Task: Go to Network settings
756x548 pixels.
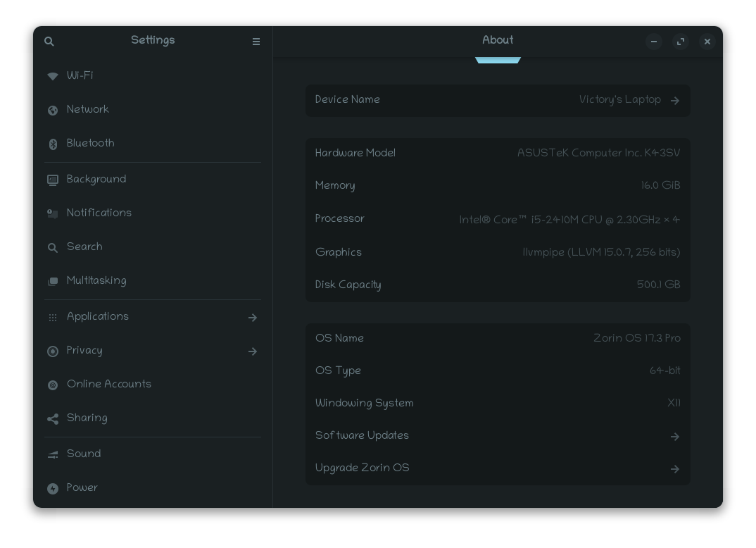Action: click(152, 110)
